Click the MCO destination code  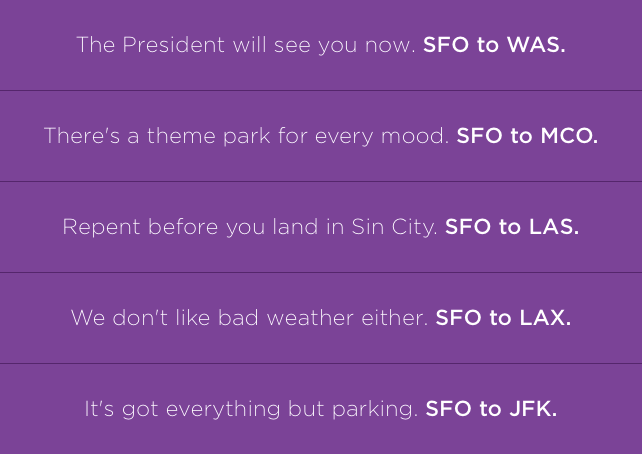pyautogui.click(x=569, y=136)
